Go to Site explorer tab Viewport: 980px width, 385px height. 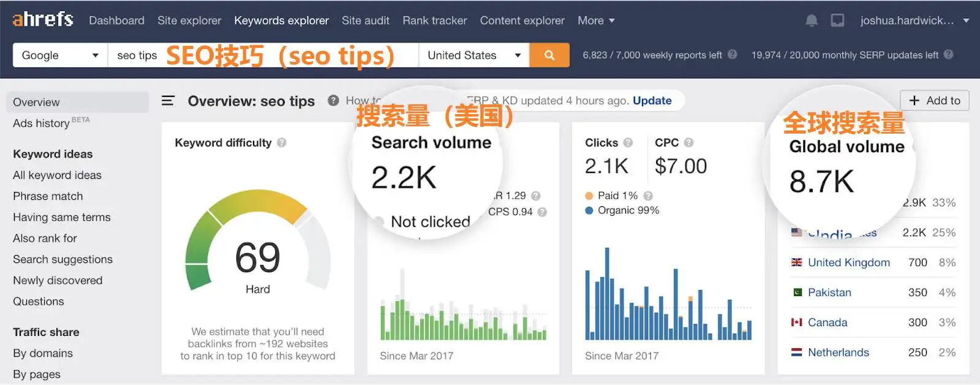click(189, 21)
